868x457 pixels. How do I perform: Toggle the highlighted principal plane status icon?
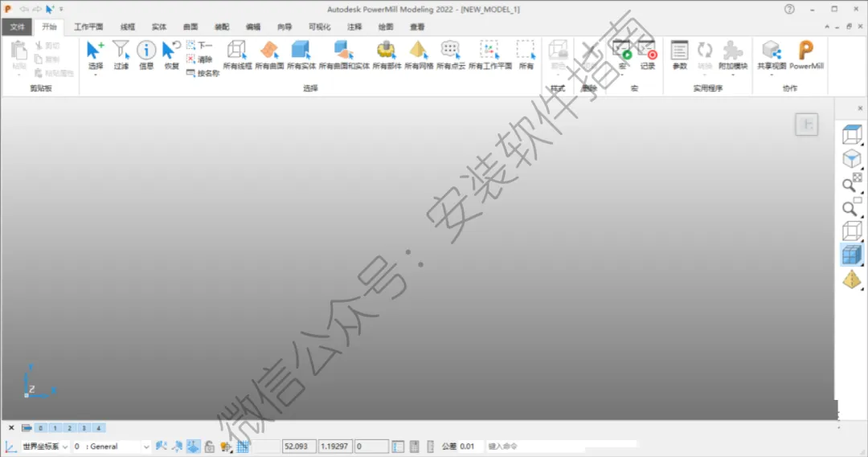tap(193, 446)
